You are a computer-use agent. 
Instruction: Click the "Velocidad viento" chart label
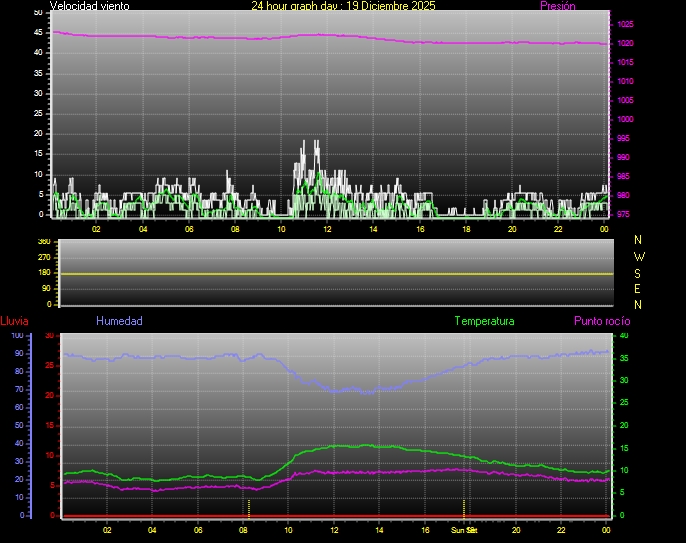pyautogui.click(x=89, y=6)
